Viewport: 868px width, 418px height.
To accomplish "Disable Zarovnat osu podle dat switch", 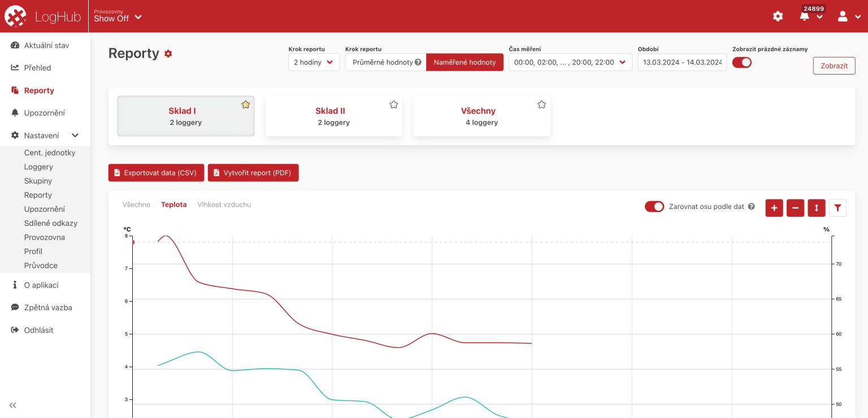I will 654,207.
